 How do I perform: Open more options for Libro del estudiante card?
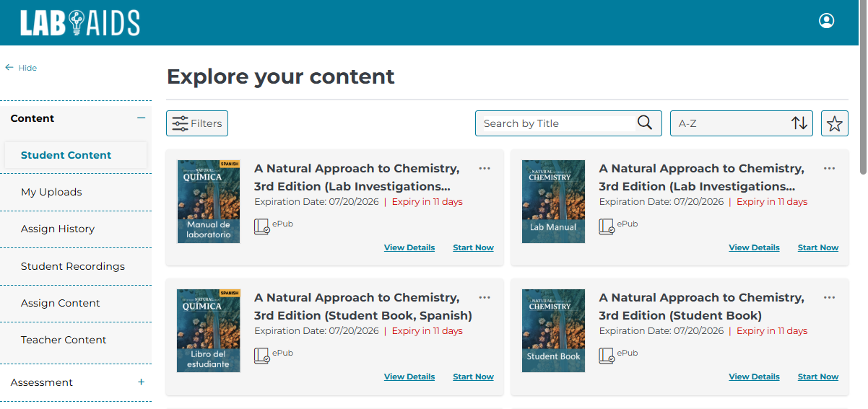485,298
